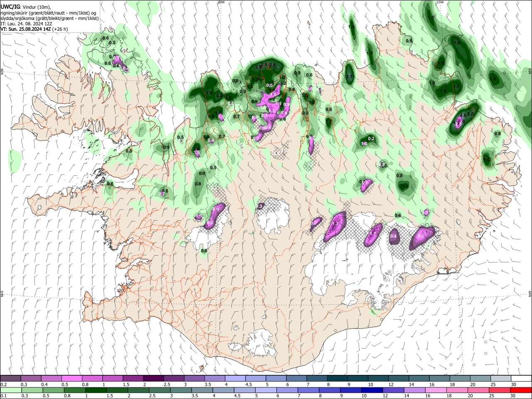532x399 pixels.
Task: Pick the gray-green rain swatch starting at 3
Action: coord(181,390)
